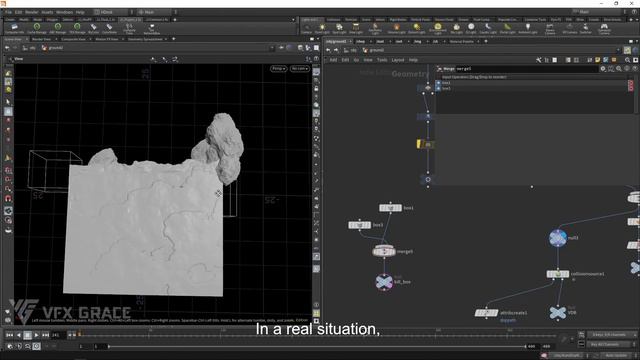Open the Key All Channels dropdown
The height and width of the screenshot is (360, 640).
coord(610,344)
